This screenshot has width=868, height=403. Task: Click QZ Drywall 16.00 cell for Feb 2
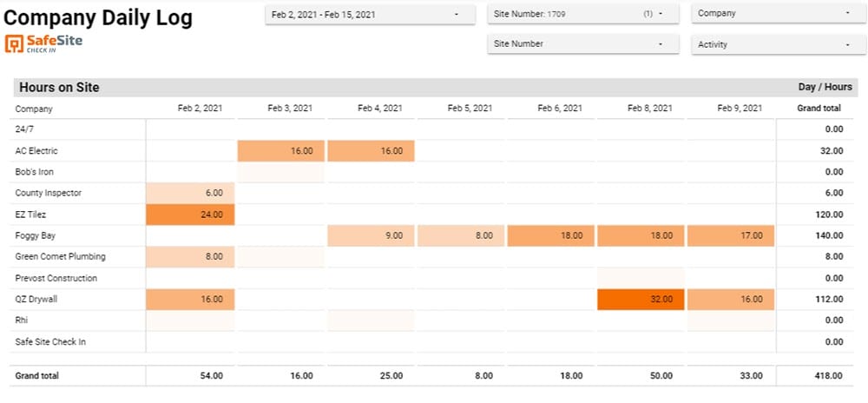tap(190, 300)
